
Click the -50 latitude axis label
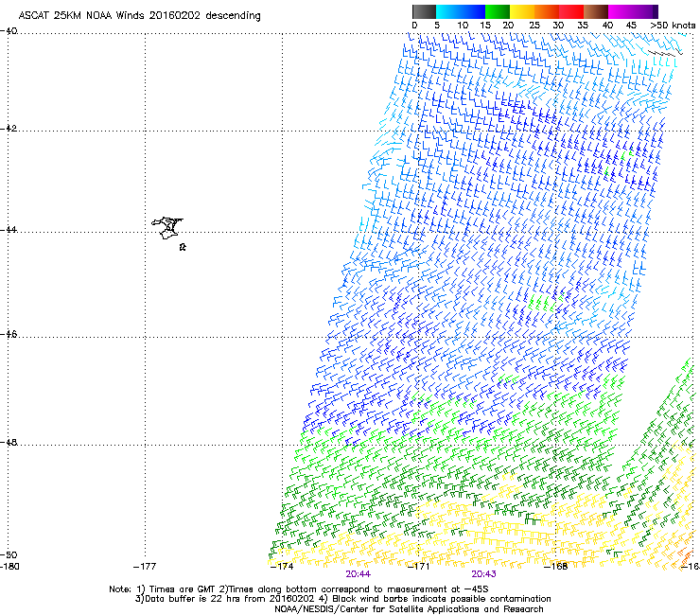[9, 554]
